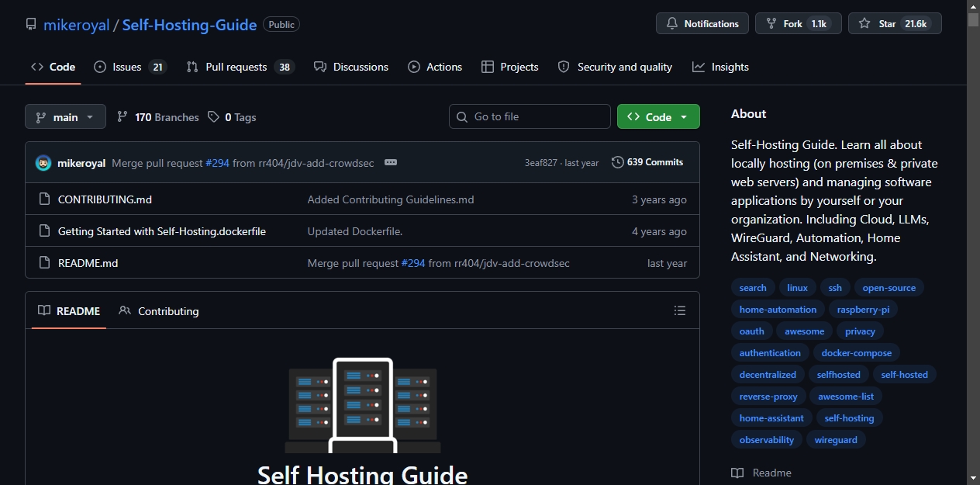The image size is (980, 485).
Task: Select the docker-compose topic tag
Action: pos(857,353)
